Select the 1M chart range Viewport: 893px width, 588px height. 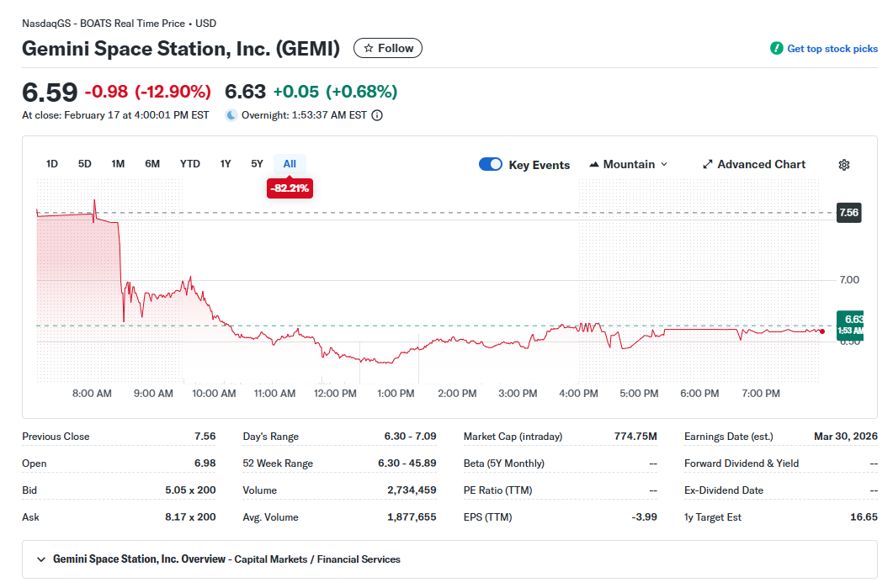tap(118, 164)
